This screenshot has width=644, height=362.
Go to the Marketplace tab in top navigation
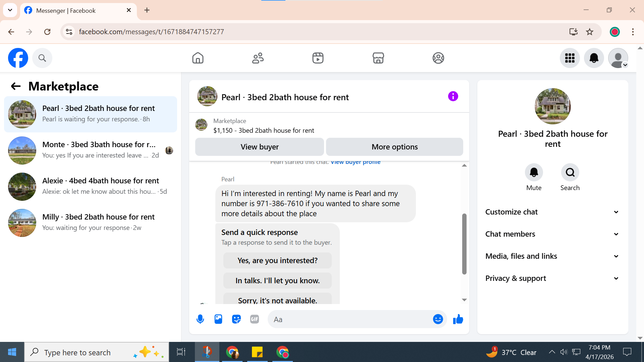click(x=378, y=58)
